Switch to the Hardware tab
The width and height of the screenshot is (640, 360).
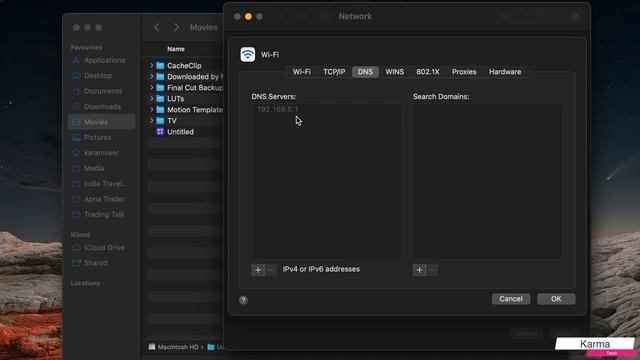tap(505, 72)
